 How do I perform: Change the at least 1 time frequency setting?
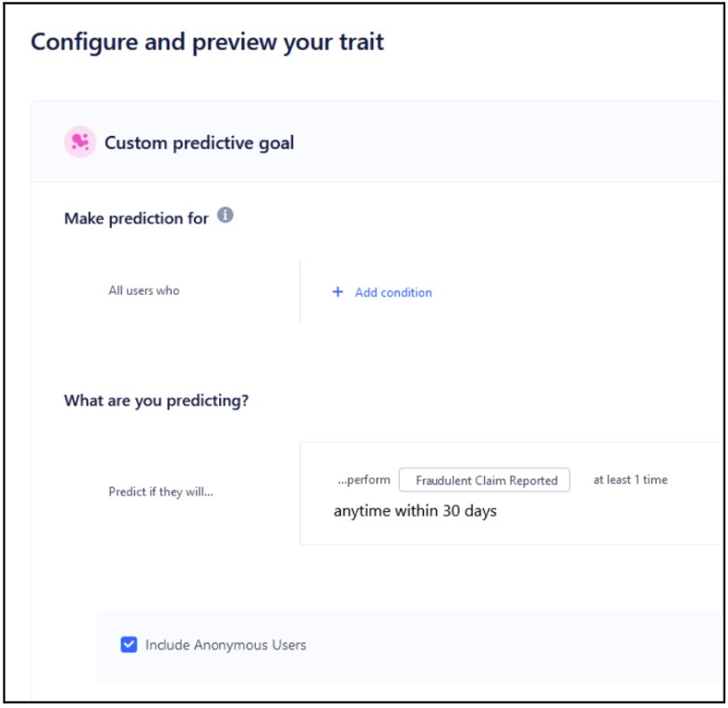632,479
